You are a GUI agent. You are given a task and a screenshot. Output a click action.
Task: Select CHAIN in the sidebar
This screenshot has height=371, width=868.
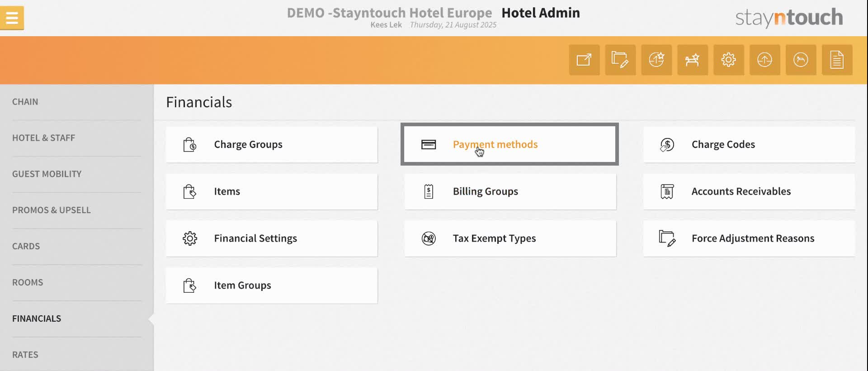tap(25, 102)
